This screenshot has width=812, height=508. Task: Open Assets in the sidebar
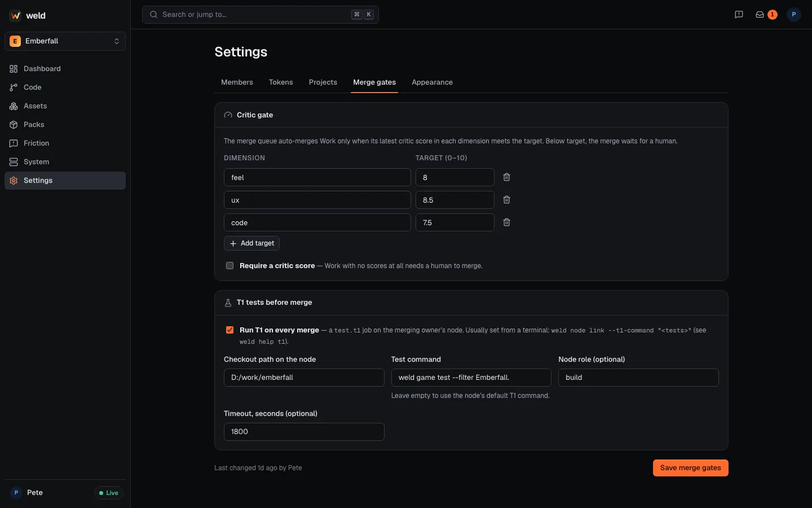(x=65, y=106)
